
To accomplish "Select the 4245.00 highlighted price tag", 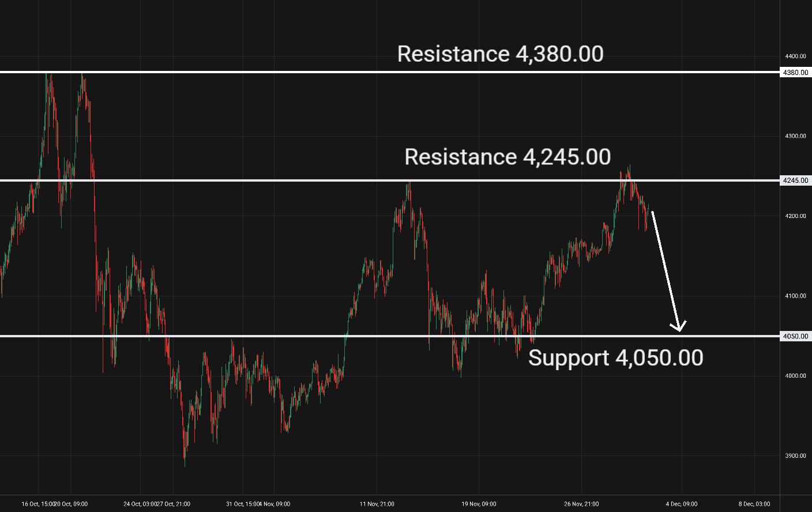I will (796, 180).
